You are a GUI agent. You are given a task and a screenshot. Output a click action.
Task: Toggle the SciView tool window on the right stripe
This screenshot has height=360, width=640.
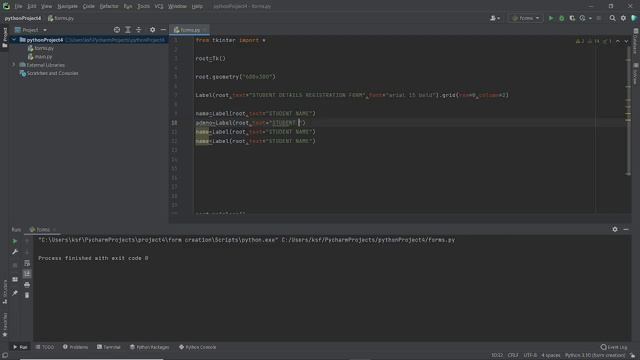636,73
